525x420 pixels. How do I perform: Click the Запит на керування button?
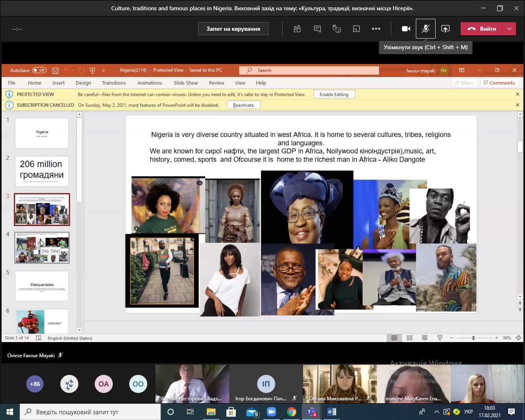pyautogui.click(x=233, y=29)
